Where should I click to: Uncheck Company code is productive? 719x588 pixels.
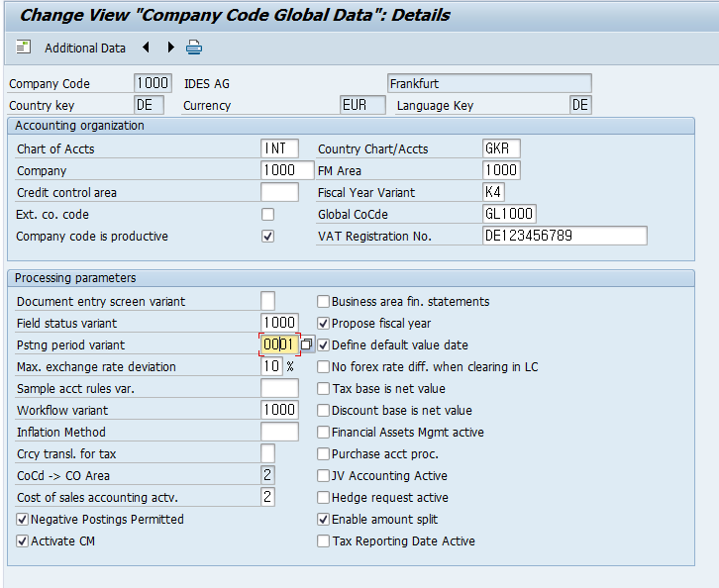tap(267, 237)
